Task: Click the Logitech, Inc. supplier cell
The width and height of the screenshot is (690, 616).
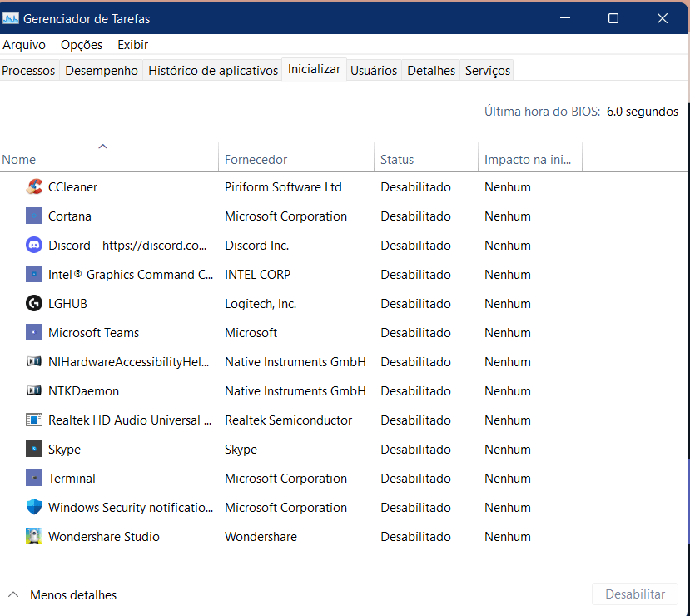Action: 261,304
